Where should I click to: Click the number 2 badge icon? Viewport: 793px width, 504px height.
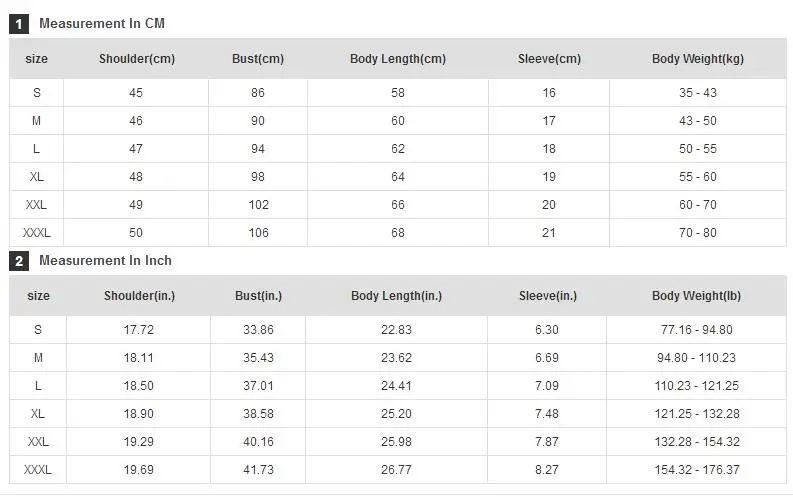[x=19, y=261]
